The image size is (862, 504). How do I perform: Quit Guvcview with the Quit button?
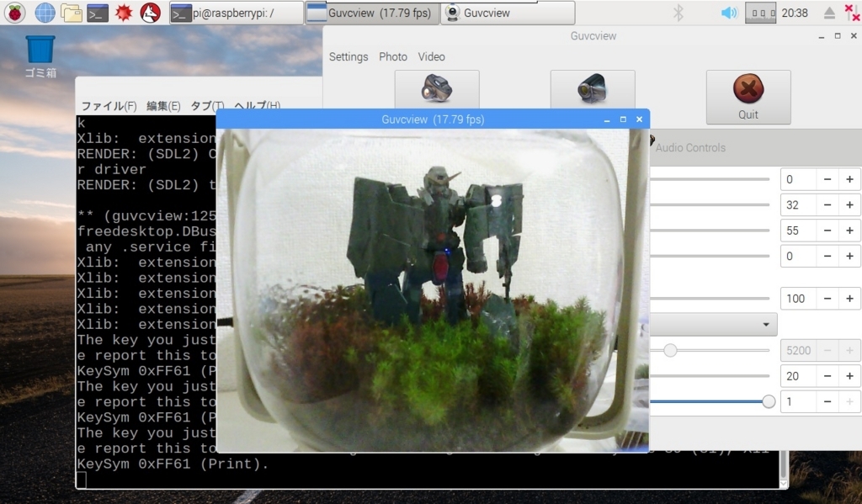(748, 97)
